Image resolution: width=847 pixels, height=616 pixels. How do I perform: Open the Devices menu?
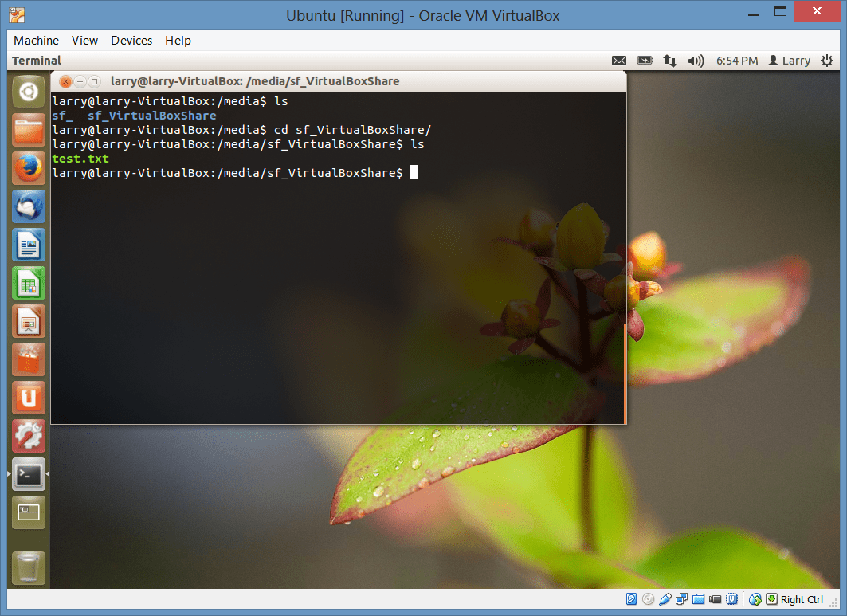[x=131, y=41]
